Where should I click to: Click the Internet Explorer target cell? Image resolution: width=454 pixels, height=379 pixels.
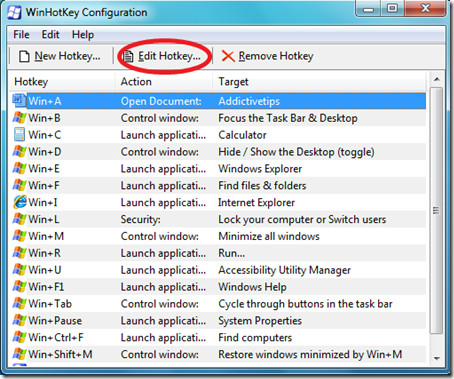[x=256, y=202]
